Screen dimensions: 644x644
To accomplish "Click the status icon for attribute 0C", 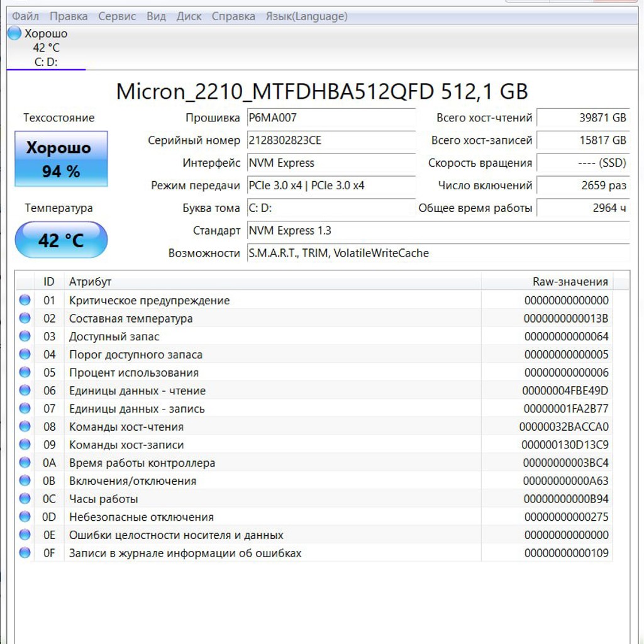I will click(x=25, y=499).
